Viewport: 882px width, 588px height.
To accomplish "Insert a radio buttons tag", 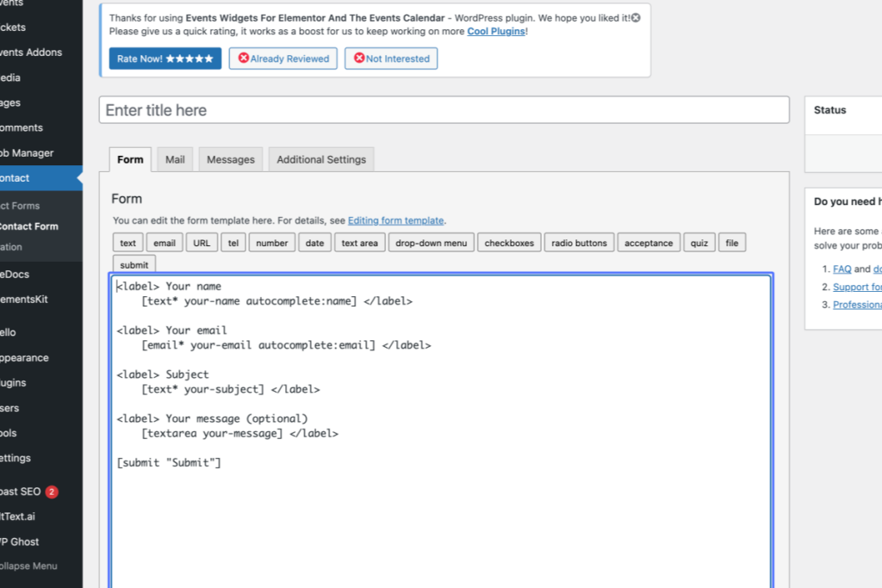I will click(579, 243).
